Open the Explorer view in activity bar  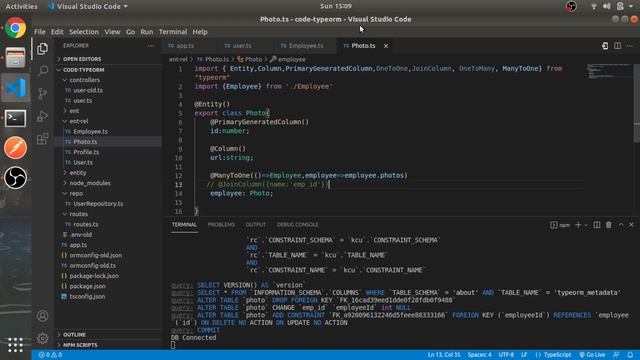[42, 49]
